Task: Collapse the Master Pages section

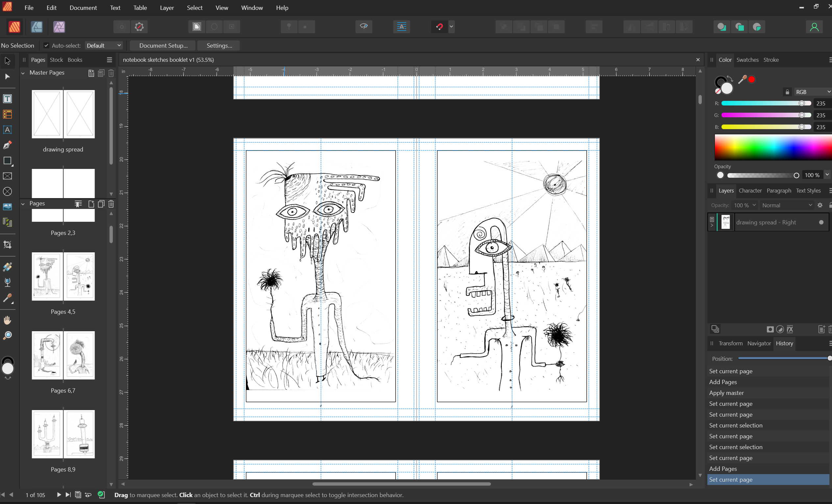Action: [23, 73]
